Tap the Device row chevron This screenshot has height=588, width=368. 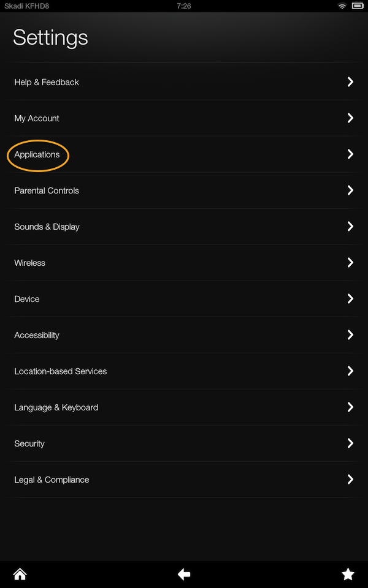[350, 299]
